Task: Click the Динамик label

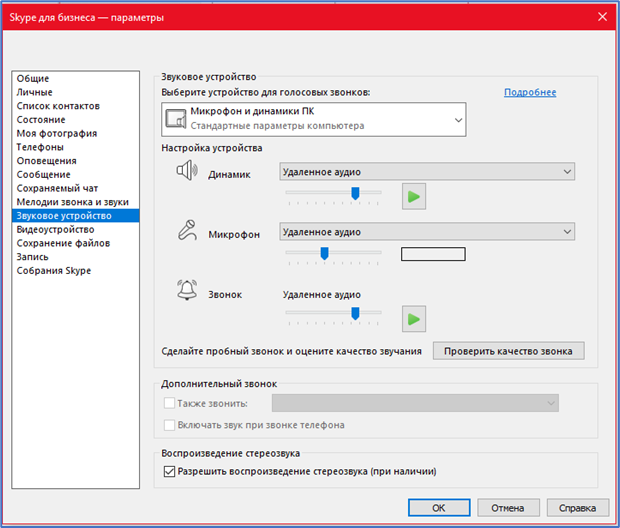Action: 229,174
